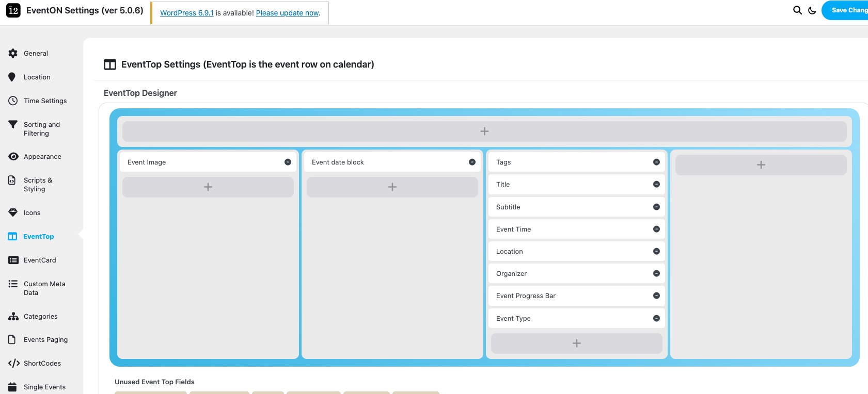Click the Save Changes button
868x394 pixels.
point(847,10)
